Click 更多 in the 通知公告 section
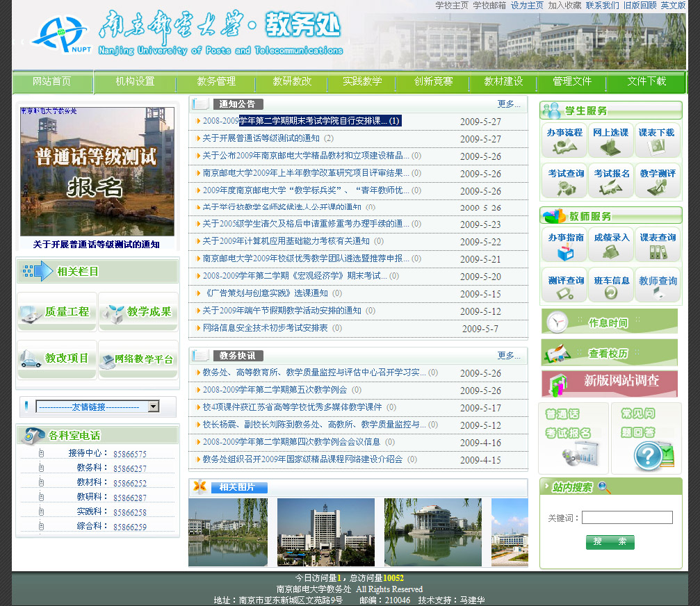Image resolution: width=700 pixels, height=606 pixels. tap(508, 104)
